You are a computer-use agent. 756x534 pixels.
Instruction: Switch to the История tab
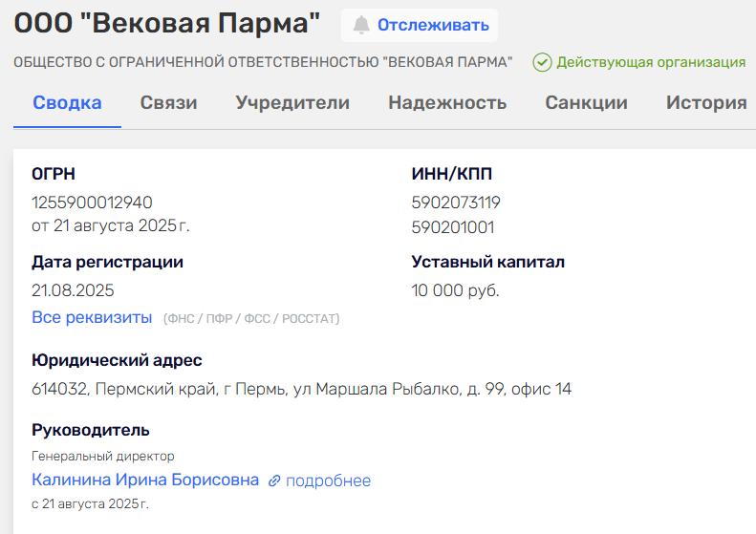706,103
